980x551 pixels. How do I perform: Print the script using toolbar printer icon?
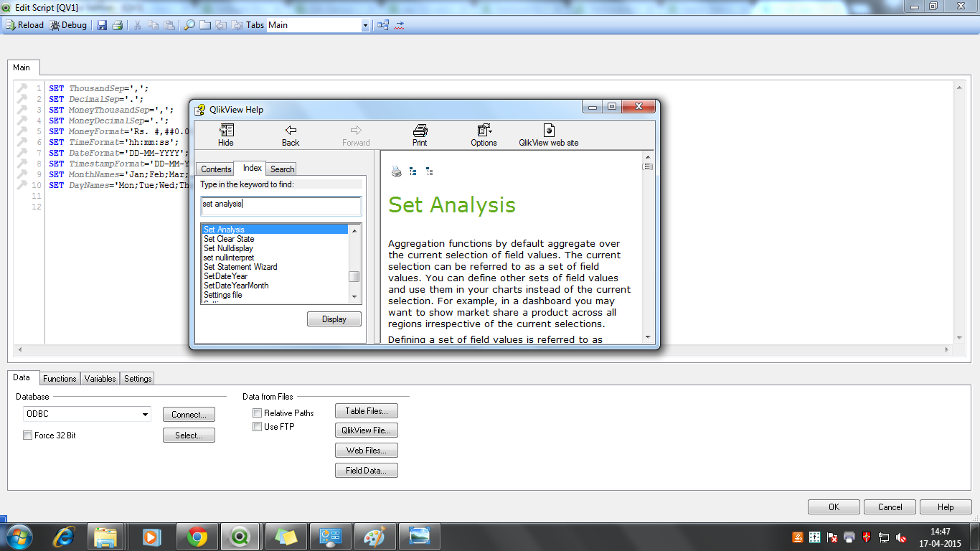coord(117,25)
